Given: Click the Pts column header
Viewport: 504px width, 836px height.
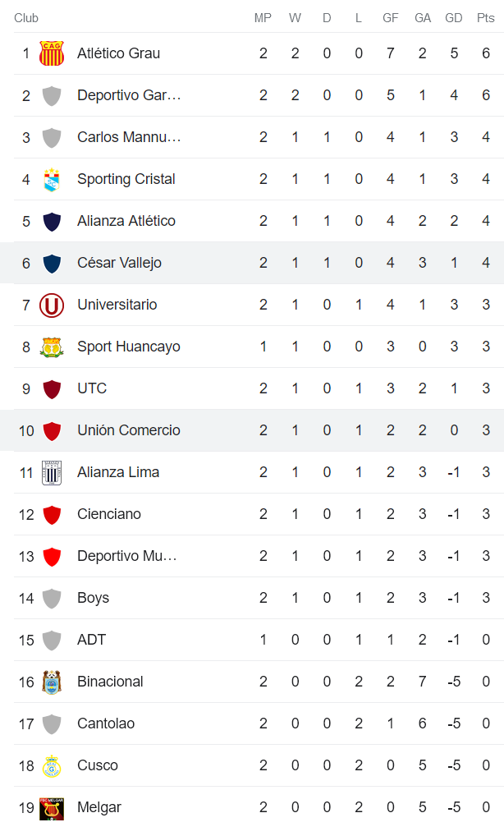Looking at the screenshot, I should click(486, 18).
